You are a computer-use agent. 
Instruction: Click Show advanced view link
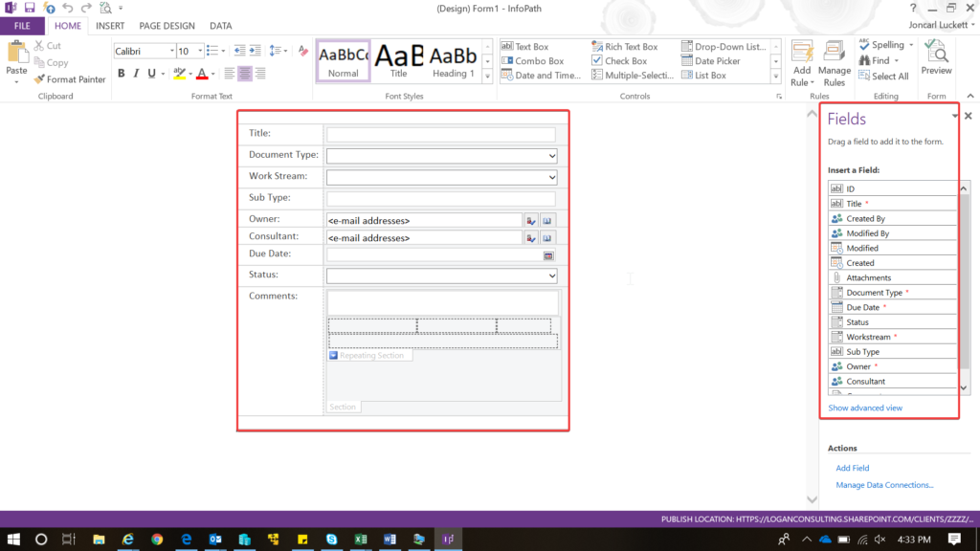click(x=865, y=408)
